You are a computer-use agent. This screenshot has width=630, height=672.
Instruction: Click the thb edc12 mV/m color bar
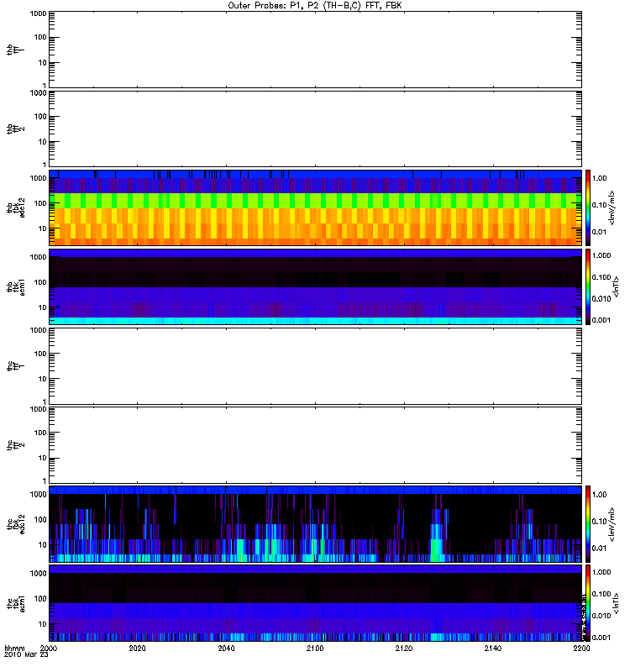[x=588, y=207]
